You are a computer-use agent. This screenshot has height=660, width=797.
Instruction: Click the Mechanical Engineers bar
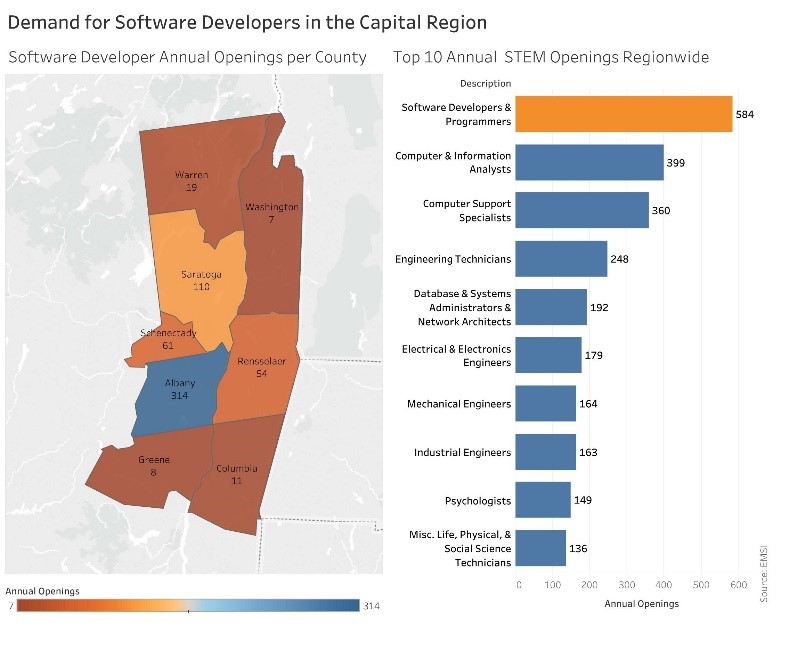[x=545, y=404]
